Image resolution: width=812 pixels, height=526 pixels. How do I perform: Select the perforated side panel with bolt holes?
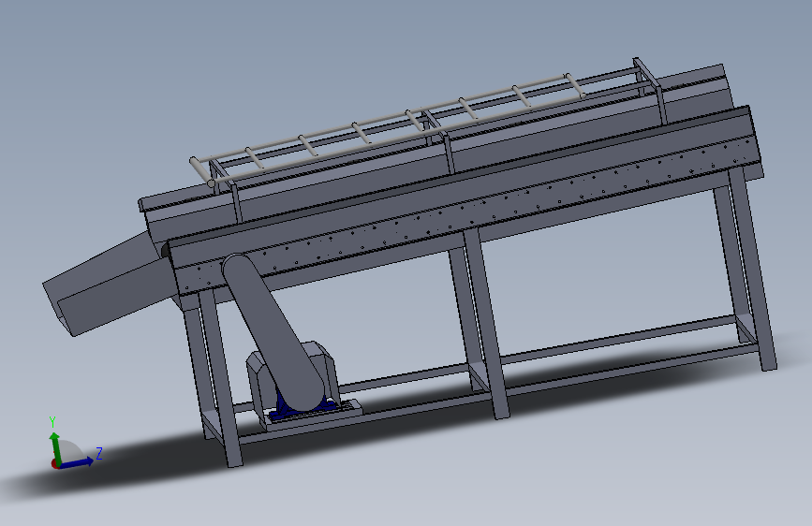(x=466, y=207)
